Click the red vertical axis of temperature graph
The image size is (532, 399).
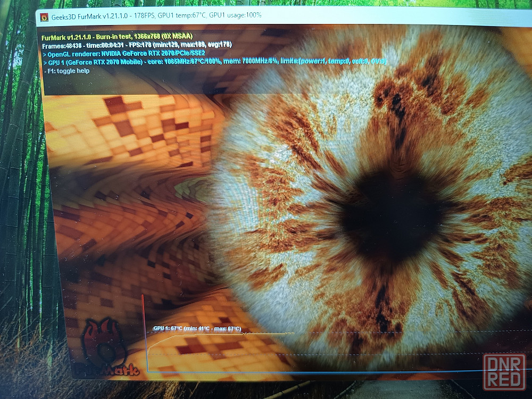[x=144, y=330]
